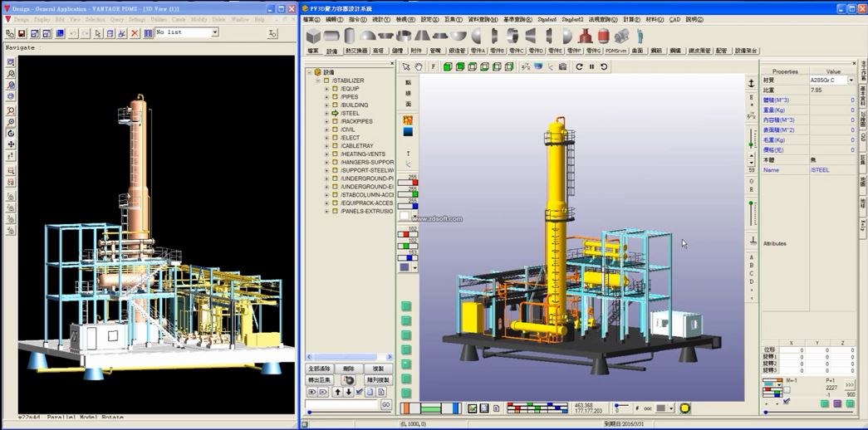Click the 複製 button below tree
Viewport: 868px width, 430px height.
[379, 369]
